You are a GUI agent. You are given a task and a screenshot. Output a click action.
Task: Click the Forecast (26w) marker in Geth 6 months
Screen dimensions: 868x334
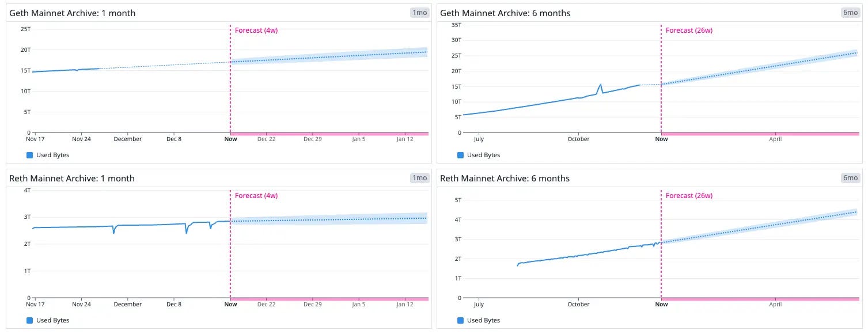tap(689, 31)
